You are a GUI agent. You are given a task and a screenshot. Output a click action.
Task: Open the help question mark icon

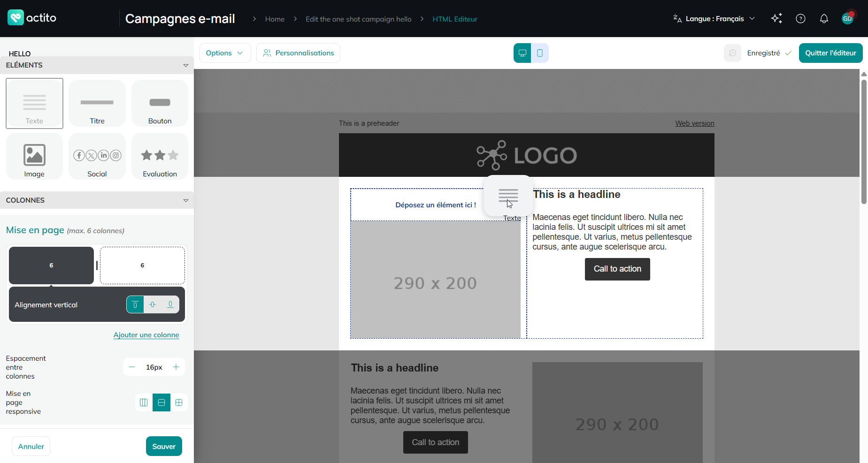coord(800,19)
